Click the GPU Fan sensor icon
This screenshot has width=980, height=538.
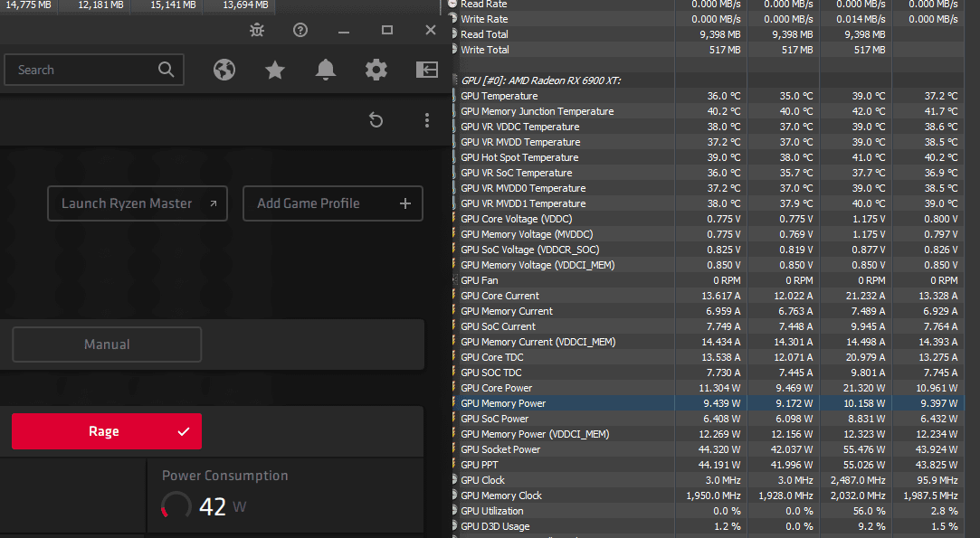pyautogui.click(x=454, y=280)
